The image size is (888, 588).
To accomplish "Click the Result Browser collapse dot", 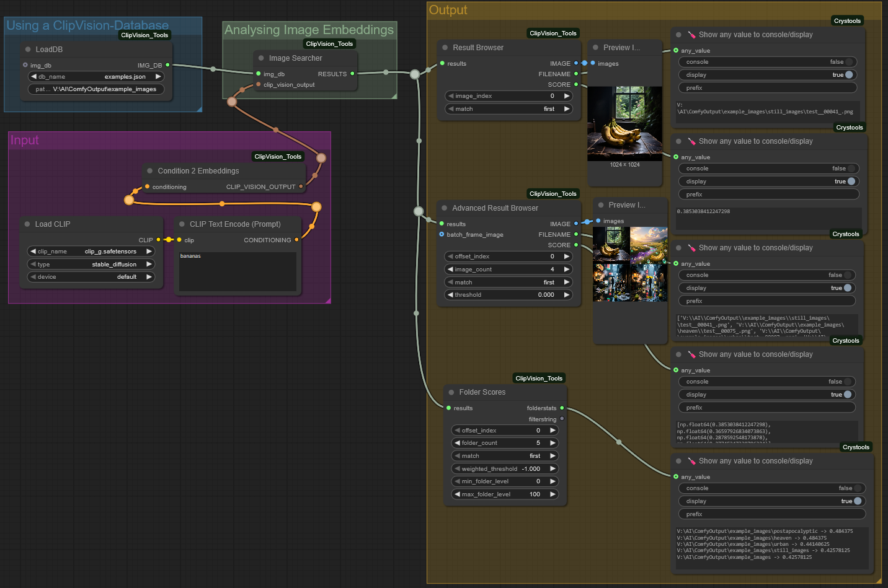I will tap(445, 48).
